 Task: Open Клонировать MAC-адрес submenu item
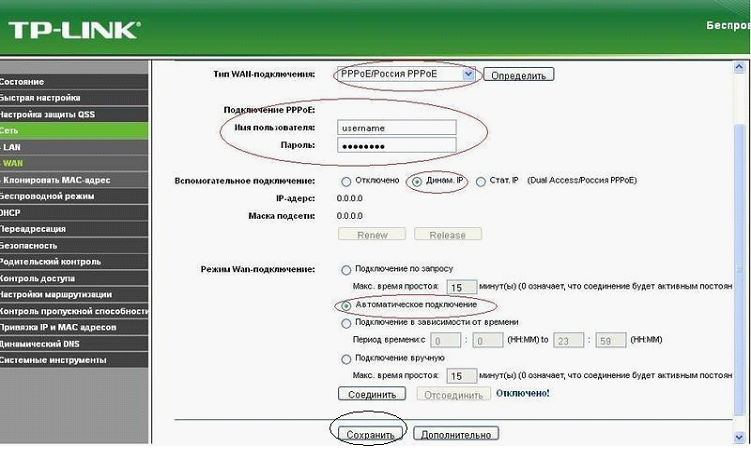point(74,180)
